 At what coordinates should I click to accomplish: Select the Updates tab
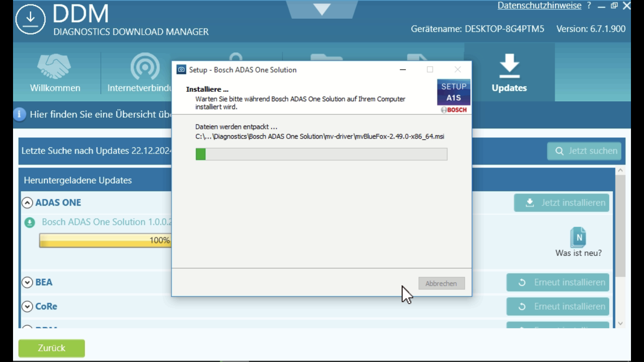pos(509,72)
